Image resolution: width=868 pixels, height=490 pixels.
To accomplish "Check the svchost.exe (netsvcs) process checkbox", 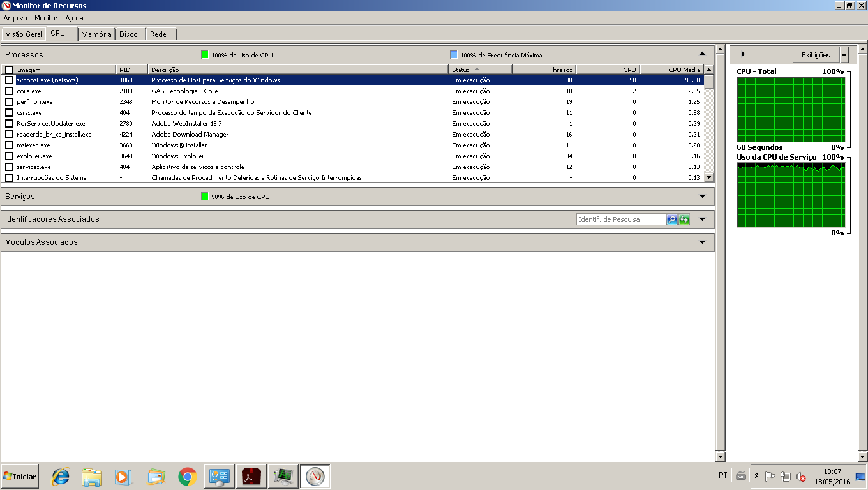I will [9, 80].
